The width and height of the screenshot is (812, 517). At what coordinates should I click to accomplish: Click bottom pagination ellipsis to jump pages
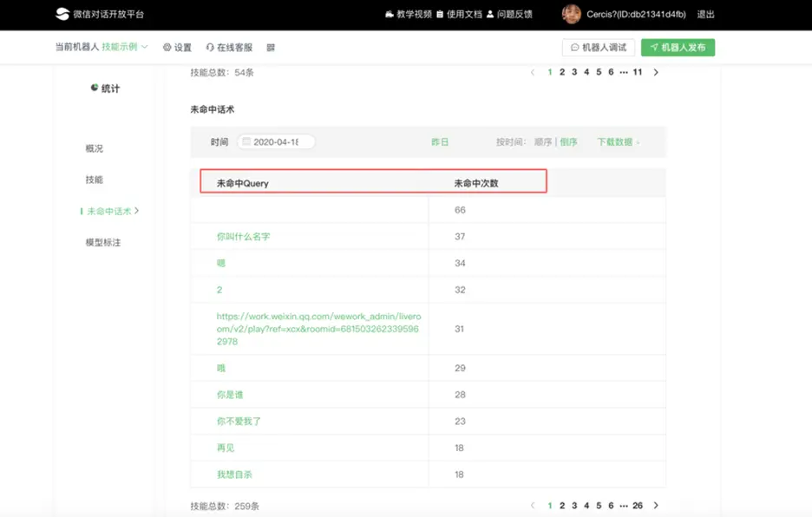pyautogui.click(x=624, y=505)
